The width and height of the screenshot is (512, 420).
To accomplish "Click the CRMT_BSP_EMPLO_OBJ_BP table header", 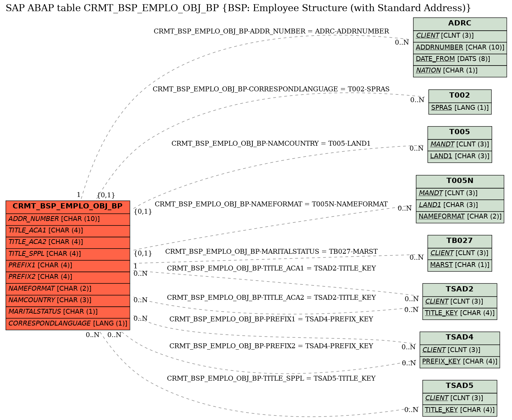I will 68,206.
